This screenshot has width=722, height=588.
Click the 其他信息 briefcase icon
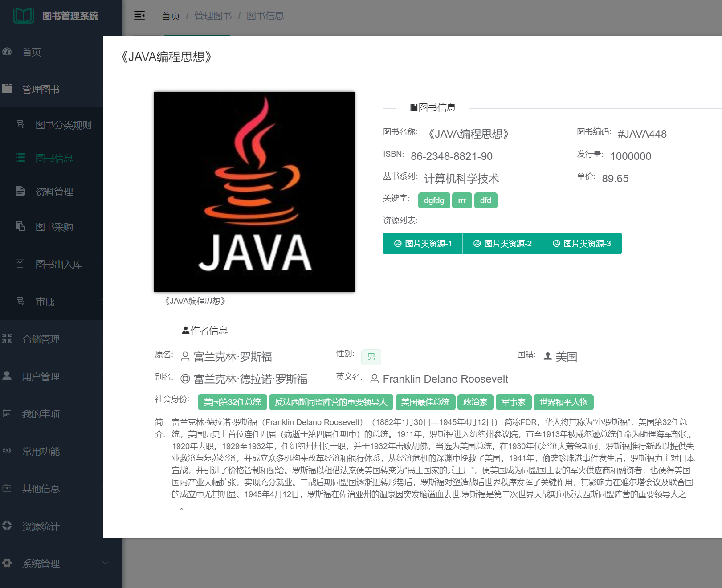click(7, 488)
